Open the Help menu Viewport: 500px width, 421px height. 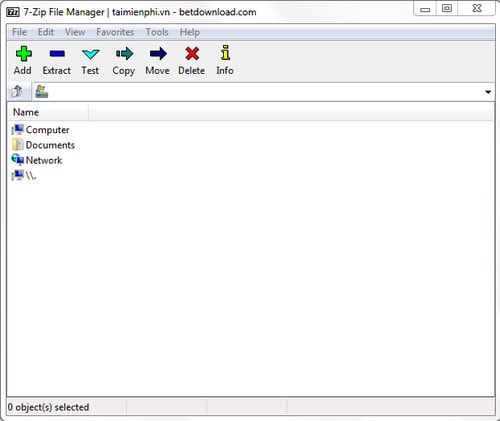pyautogui.click(x=190, y=32)
